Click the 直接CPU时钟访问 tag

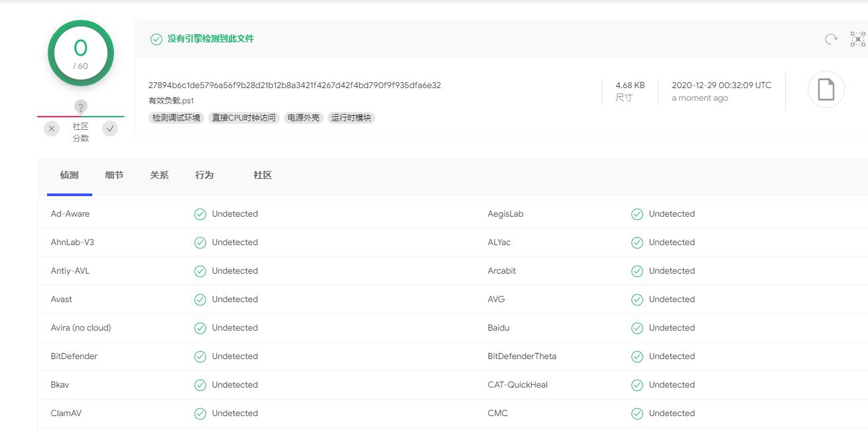coord(244,118)
